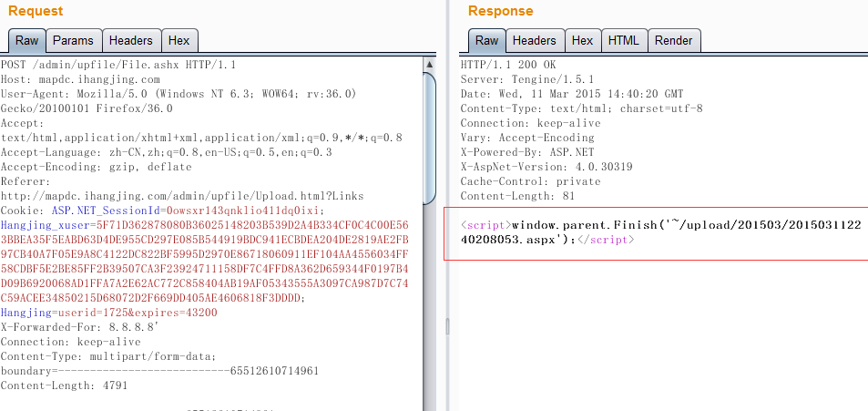Viewport: 868px width, 411px height.
Task: Click the User-Agent Mozilla/5.0 header line
Action: pyautogui.click(x=179, y=94)
